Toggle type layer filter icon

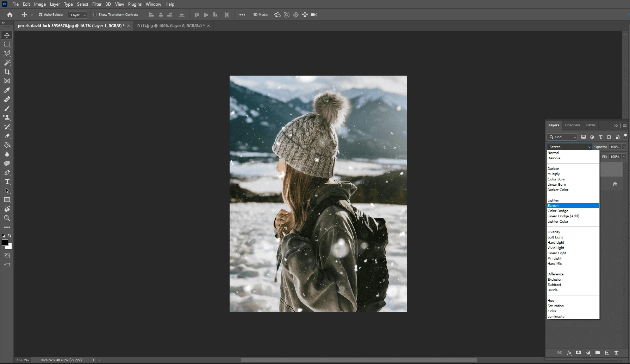tap(600, 137)
